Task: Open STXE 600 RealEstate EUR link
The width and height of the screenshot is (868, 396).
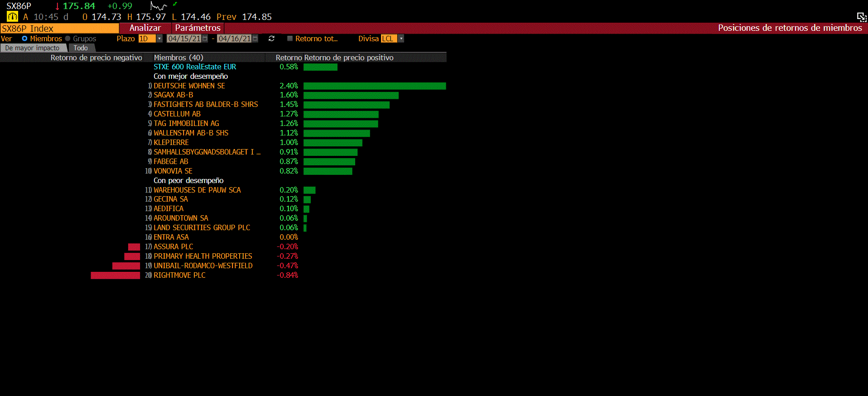Action: [195, 67]
